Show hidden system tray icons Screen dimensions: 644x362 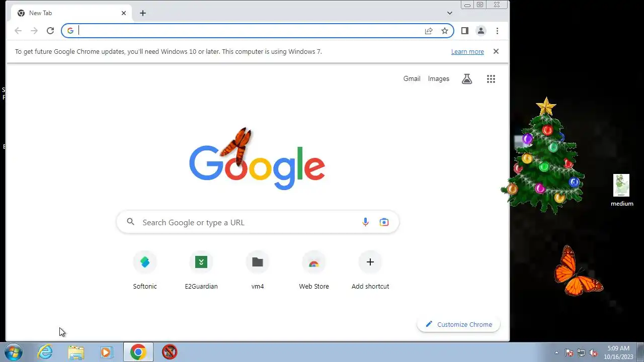[556, 352]
